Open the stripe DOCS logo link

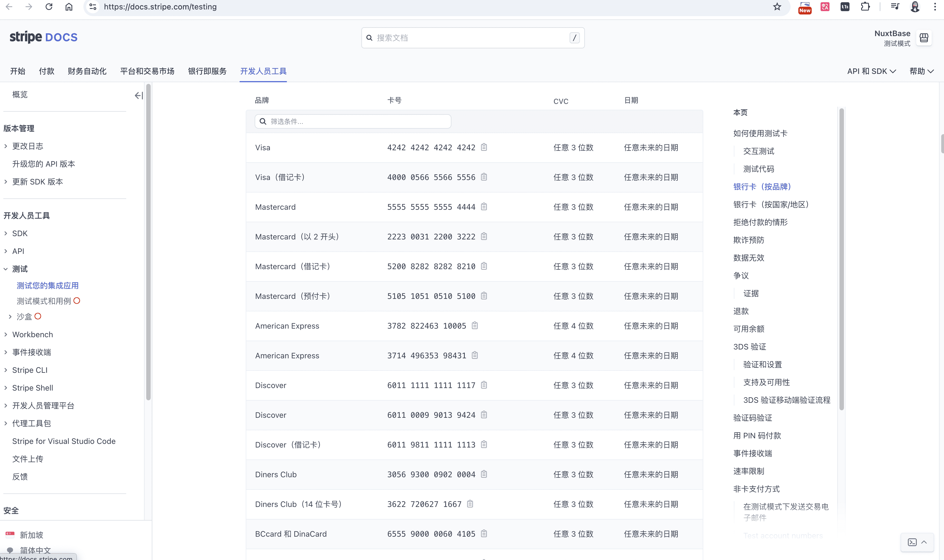pyautogui.click(x=43, y=37)
